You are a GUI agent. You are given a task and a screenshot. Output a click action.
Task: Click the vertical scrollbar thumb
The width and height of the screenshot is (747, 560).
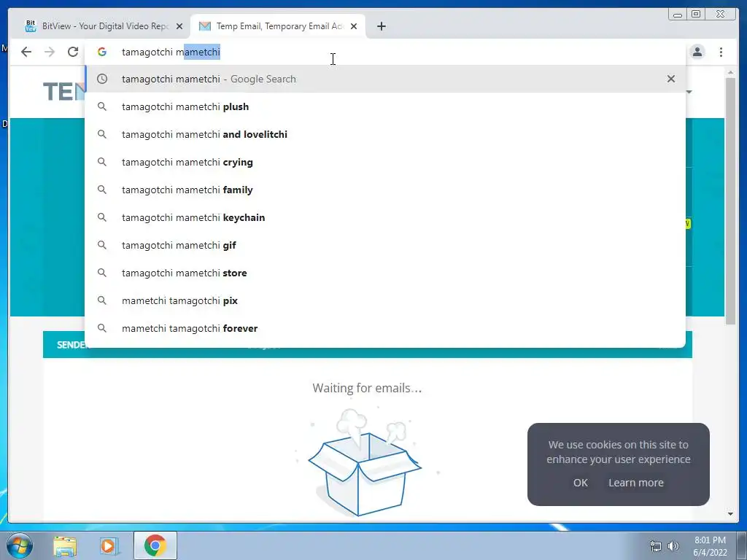tap(730, 201)
